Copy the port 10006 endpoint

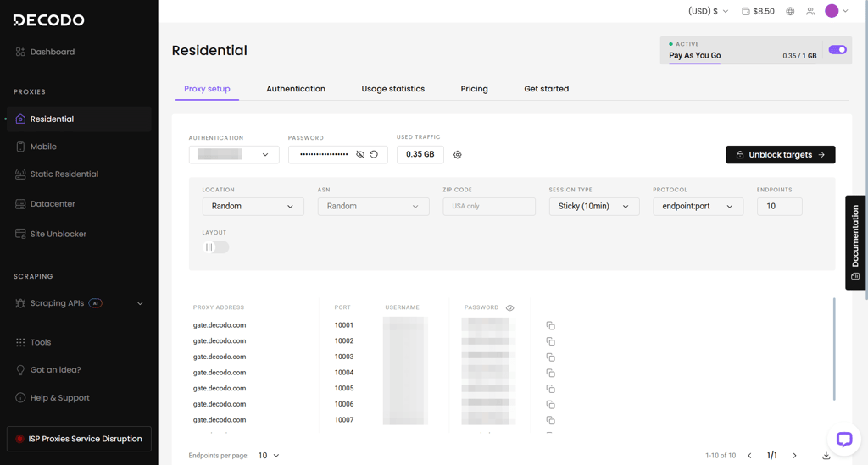pyautogui.click(x=550, y=405)
